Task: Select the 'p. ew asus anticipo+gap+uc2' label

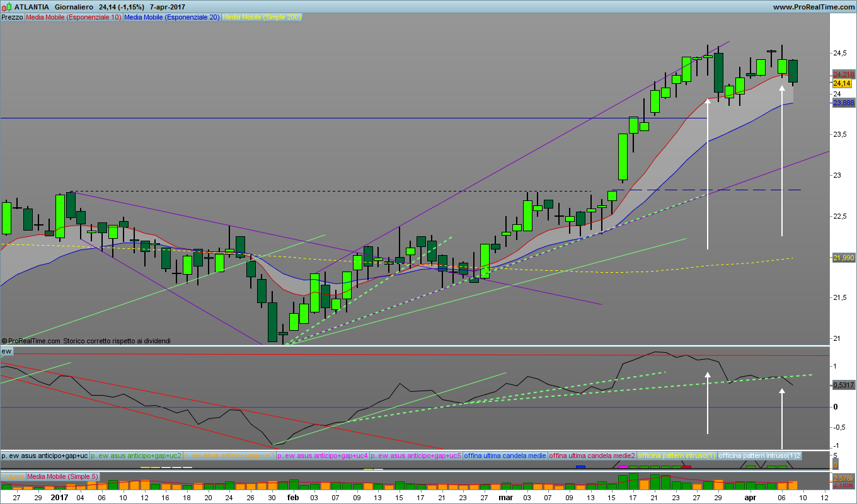Action: [x=137, y=455]
